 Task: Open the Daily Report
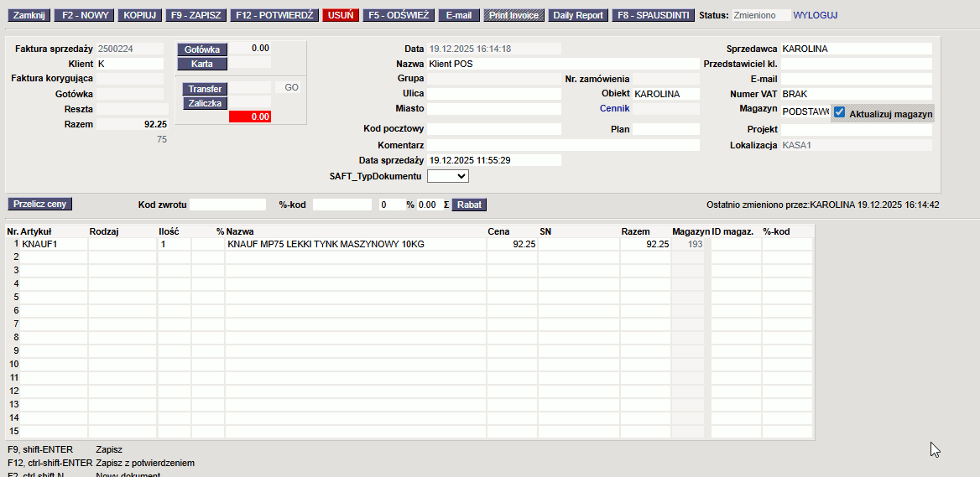tap(577, 15)
